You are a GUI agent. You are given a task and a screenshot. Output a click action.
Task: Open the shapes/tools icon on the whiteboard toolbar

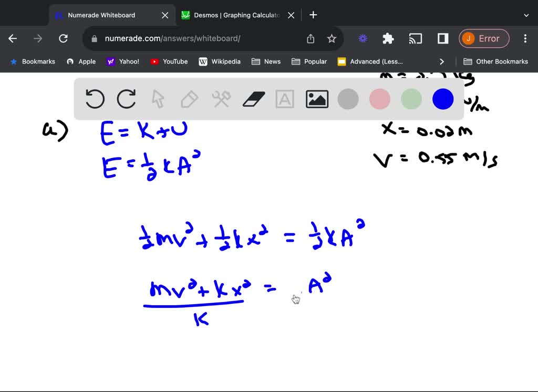coord(221,99)
